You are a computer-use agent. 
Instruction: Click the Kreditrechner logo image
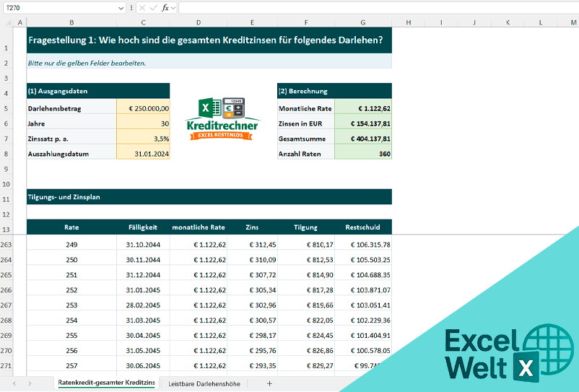pyautogui.click(x=222, y=119)
